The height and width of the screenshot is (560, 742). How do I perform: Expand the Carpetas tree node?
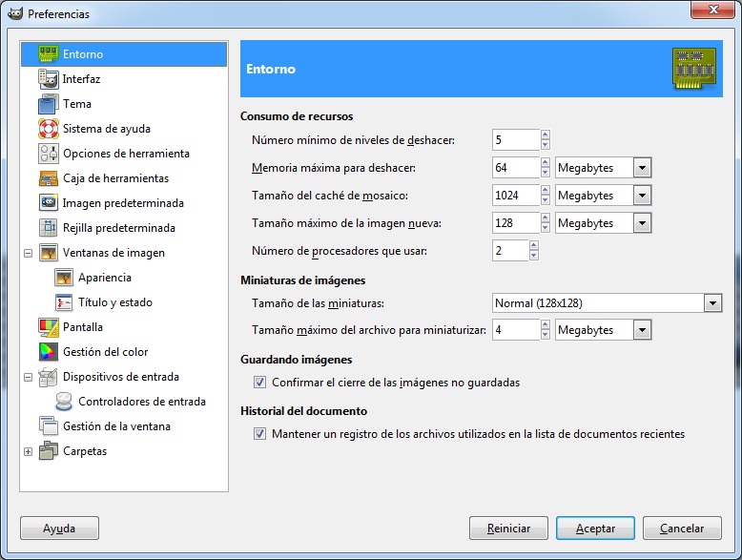[x=28, y=451]
